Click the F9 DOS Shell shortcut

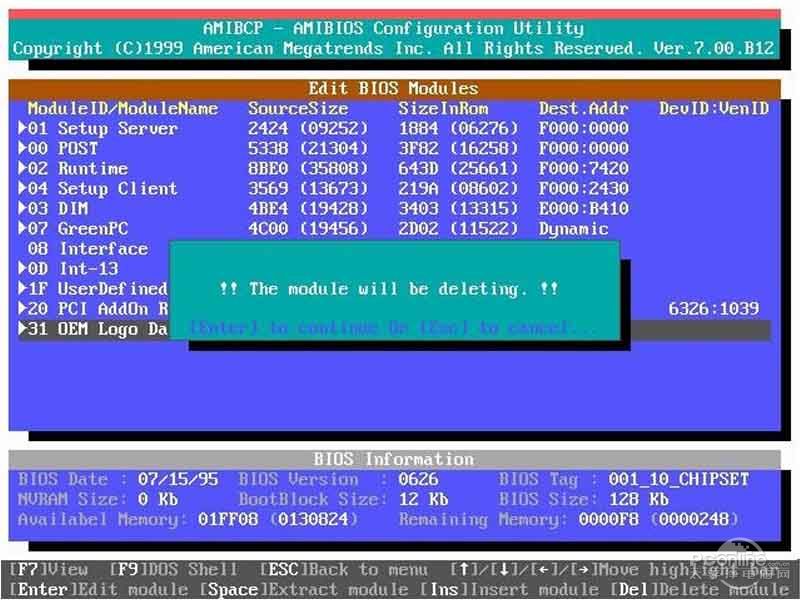click(173, 569)
